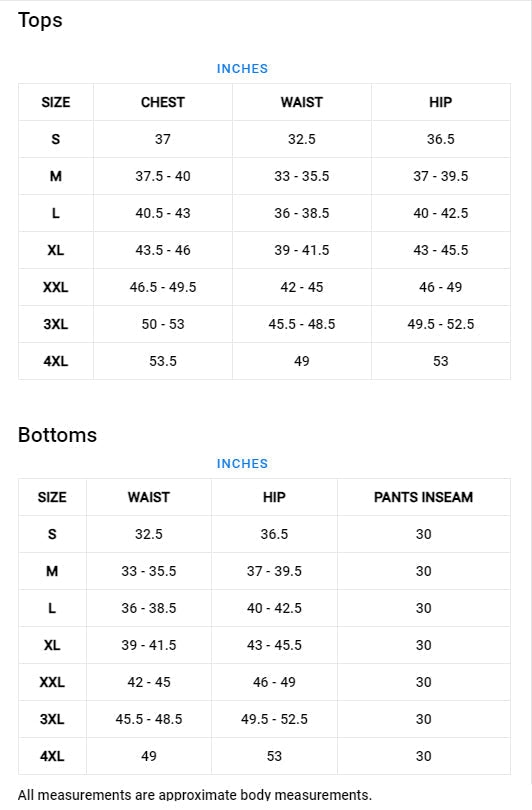The height and width of the screenshot is (810, 532).
Task: Click the INCHES link above the Bottoms table
Action: [242, 464]
